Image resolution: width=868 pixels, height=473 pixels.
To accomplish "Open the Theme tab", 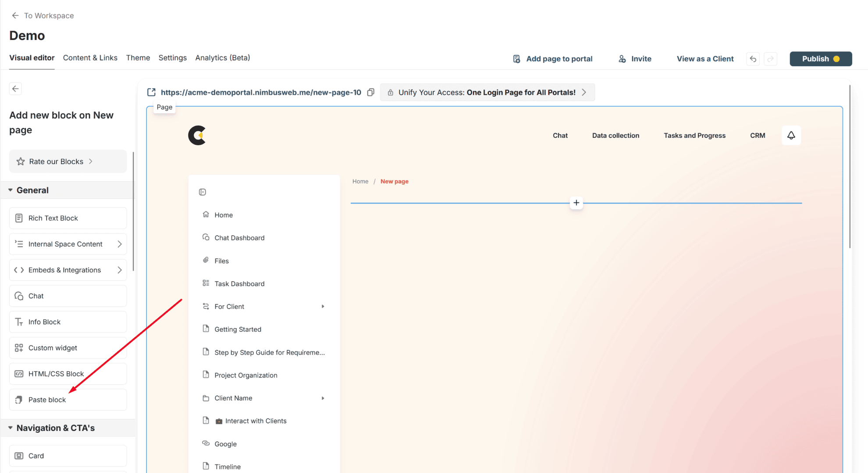I will 138,58.
